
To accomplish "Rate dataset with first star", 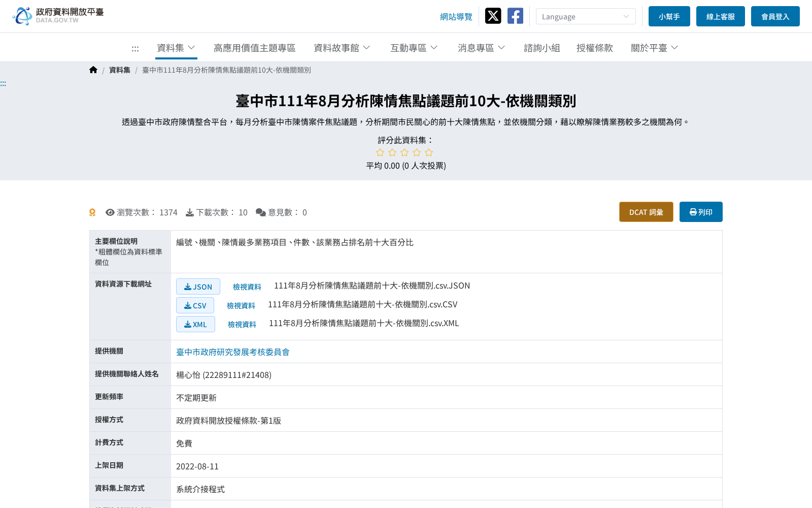I will pyautogui.click(x=380, y=152).
